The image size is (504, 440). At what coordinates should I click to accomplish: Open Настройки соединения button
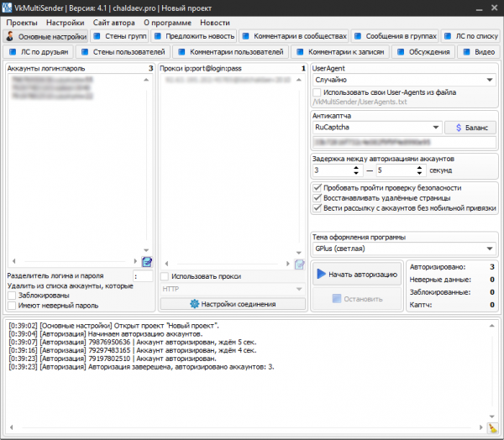[x=233, y=304]
